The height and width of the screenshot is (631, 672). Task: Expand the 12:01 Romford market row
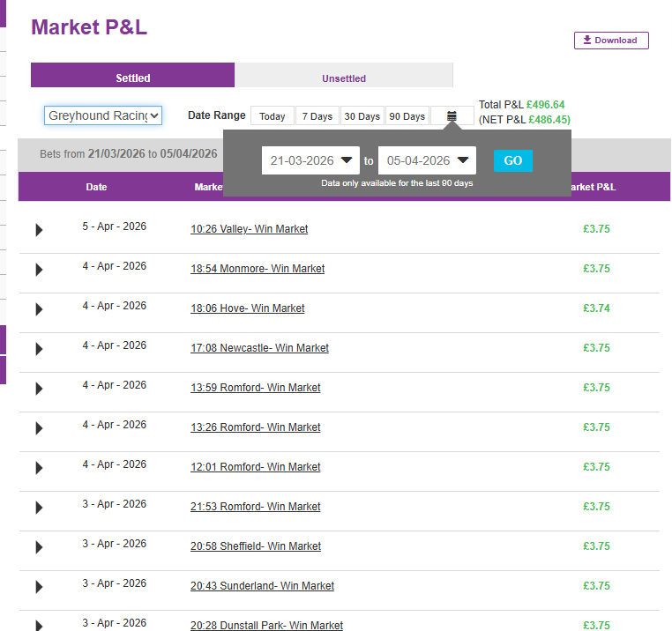click(x=39, y=468)
